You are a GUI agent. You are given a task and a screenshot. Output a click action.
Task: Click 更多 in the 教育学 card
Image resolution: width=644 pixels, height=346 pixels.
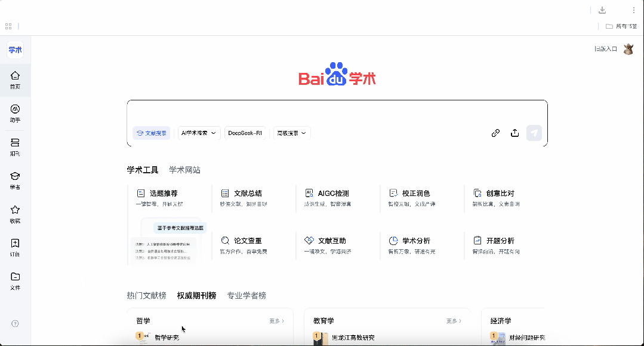(x=454, y=321)
